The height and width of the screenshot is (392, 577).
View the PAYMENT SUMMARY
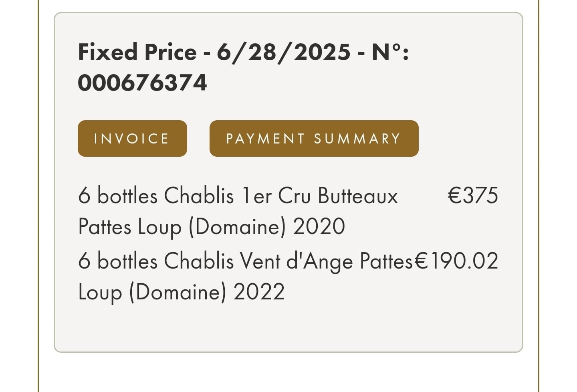click(x=314, y=138)
